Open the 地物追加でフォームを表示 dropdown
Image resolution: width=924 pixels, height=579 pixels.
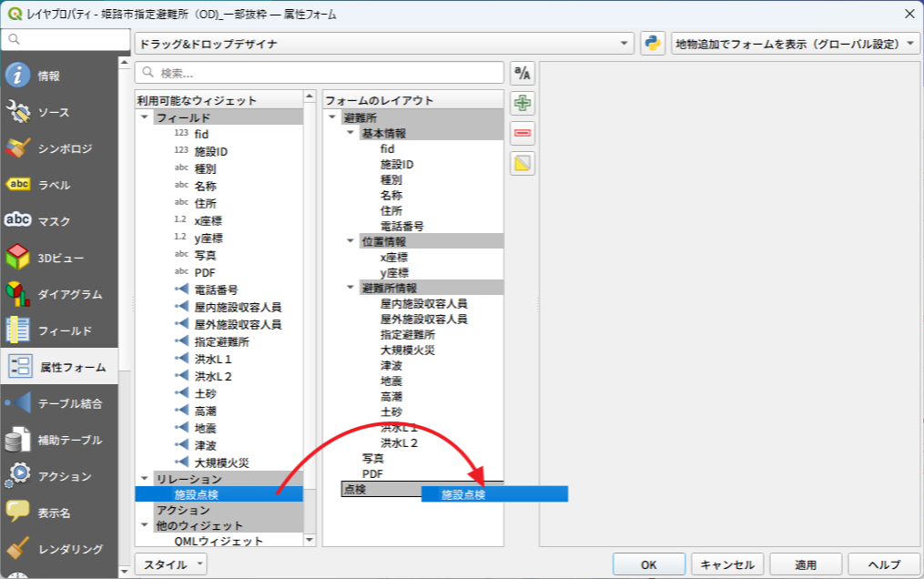pos(795,44)
